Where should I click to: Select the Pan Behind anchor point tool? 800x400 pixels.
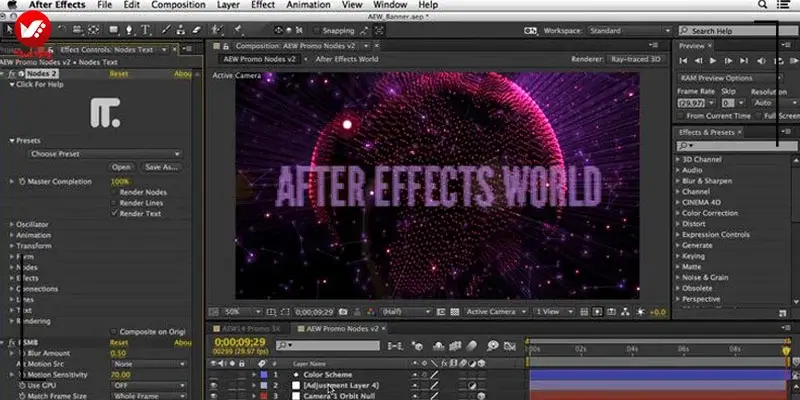point(93,30)
